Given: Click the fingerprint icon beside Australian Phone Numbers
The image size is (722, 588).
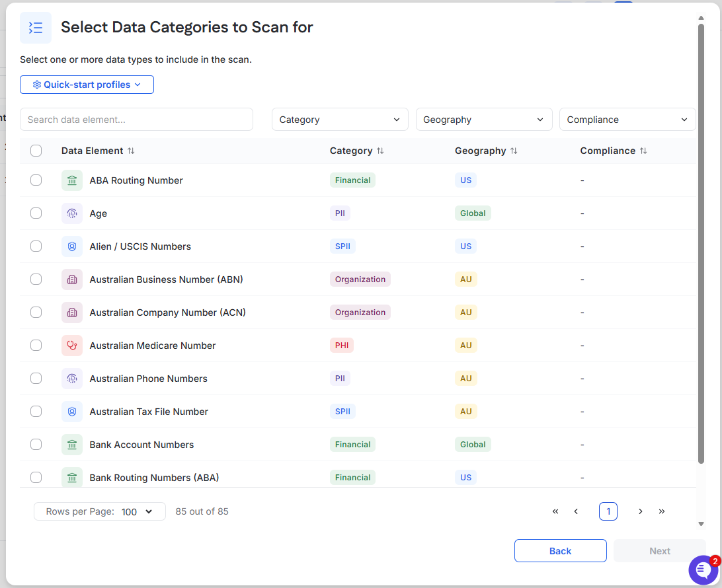Looking at the screenshot, I should (x=72, y=379).
